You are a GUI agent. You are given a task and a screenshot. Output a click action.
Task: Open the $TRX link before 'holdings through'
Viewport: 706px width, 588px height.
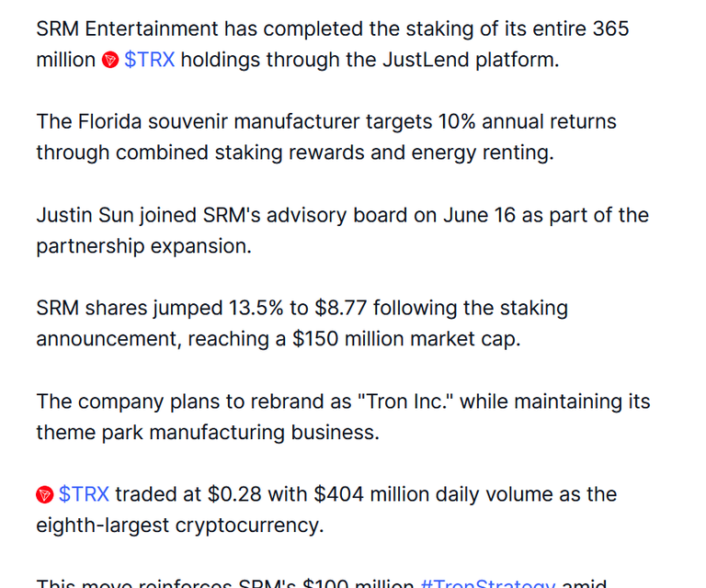click(x=149, y=60)
